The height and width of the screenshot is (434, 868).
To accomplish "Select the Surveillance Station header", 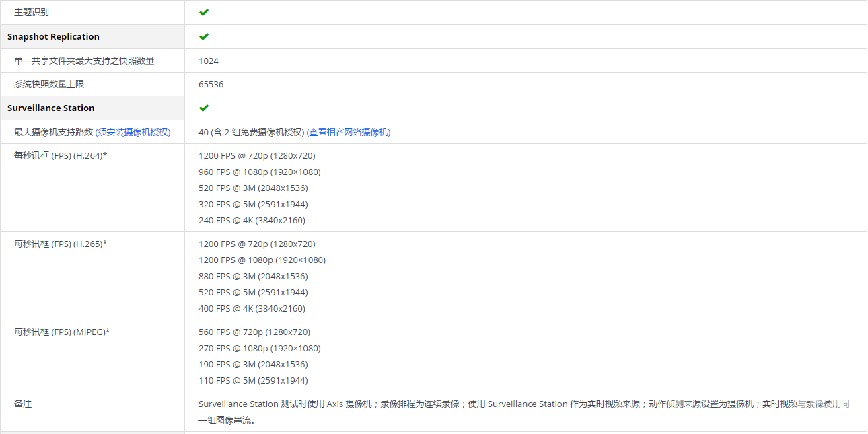I will pos(51,108).
